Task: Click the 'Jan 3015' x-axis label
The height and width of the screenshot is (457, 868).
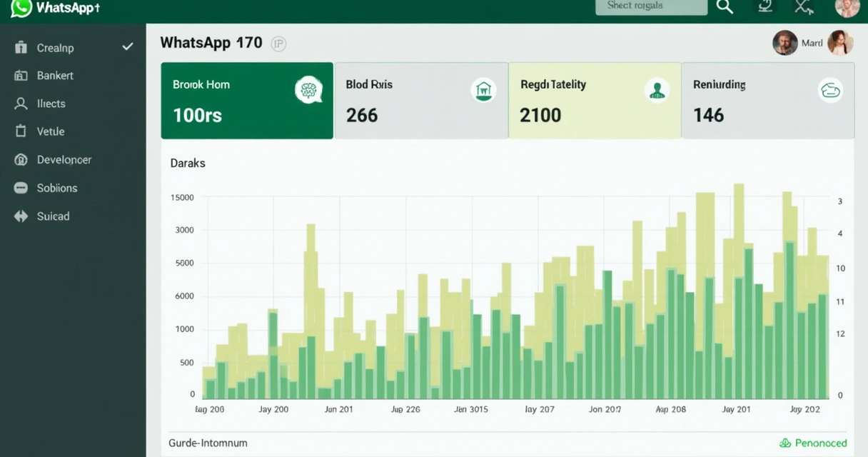Action: pyautogui.click(x=471, y=410)
